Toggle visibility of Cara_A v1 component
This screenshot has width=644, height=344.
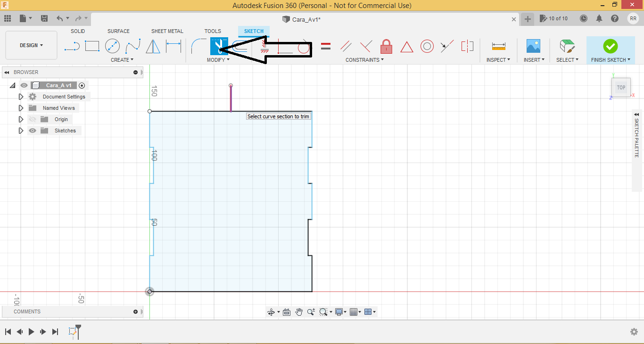[24, 85]
